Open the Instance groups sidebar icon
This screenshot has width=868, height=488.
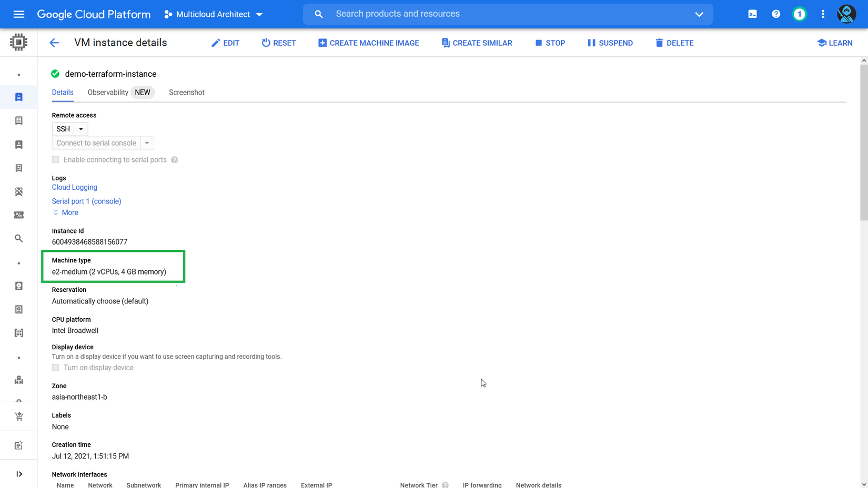click(x=19, y=380)
